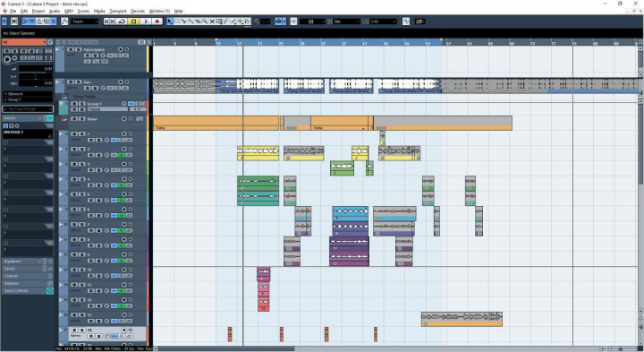The width and height of the screenshot is (644, 352).
Task: Select the Zoom magnifier tool
Action: [x=205, y=21]
